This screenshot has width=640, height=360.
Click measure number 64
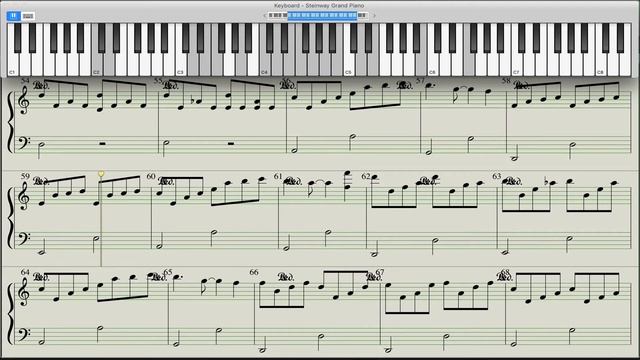(25, 272)
